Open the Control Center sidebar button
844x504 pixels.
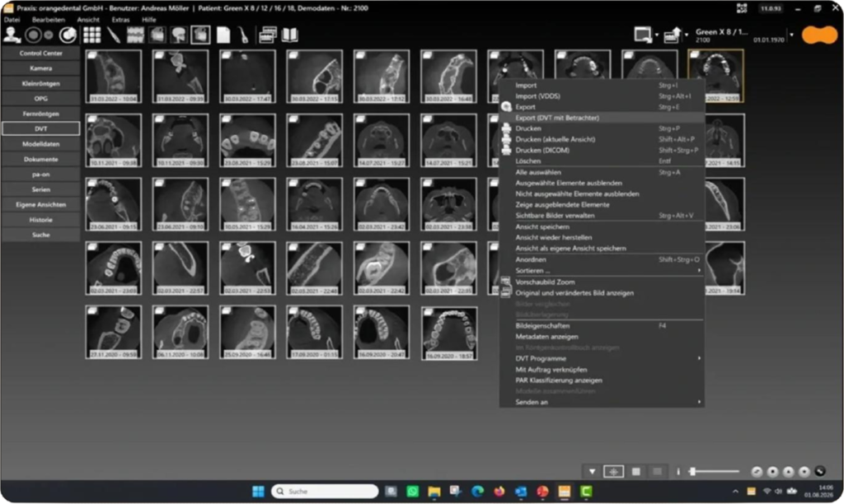click(x=41, y=54)
